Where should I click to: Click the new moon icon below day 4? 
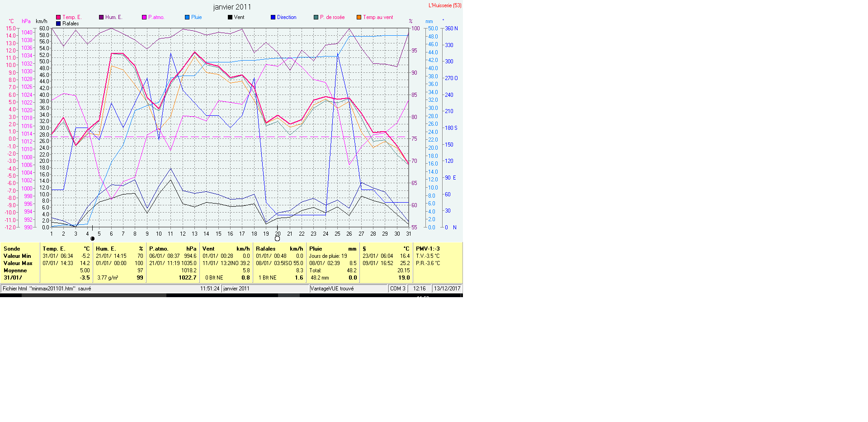pyautogui.click(x=93, y=239)
